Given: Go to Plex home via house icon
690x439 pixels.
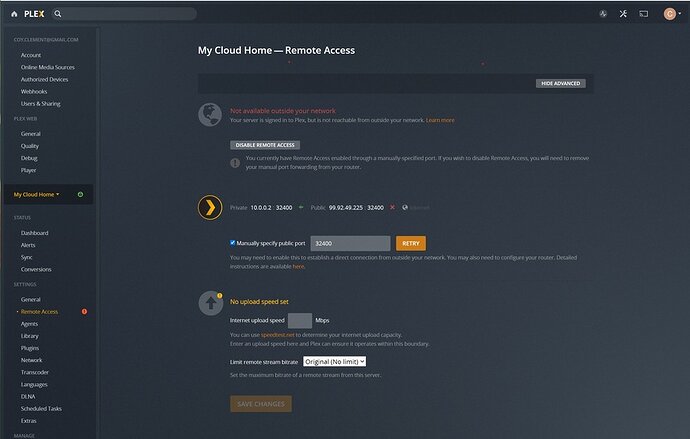Looking at the screenshot, I should [x=14, y=14].
